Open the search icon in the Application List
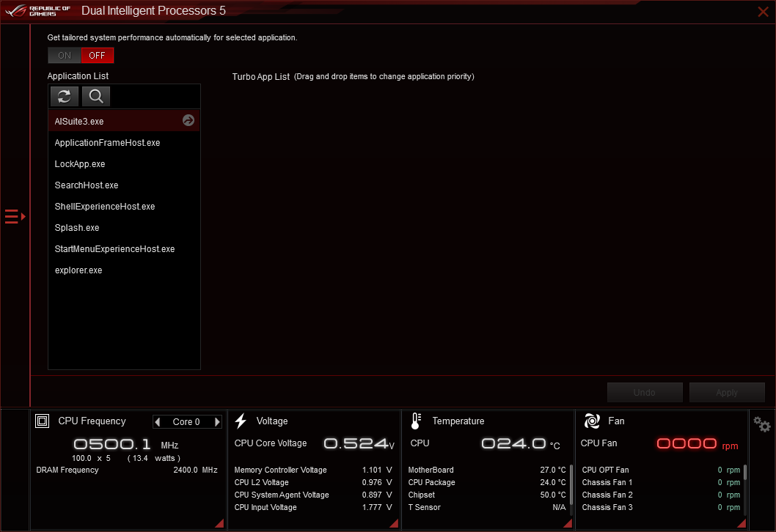 pyautogui.click(x=95, y=96)
